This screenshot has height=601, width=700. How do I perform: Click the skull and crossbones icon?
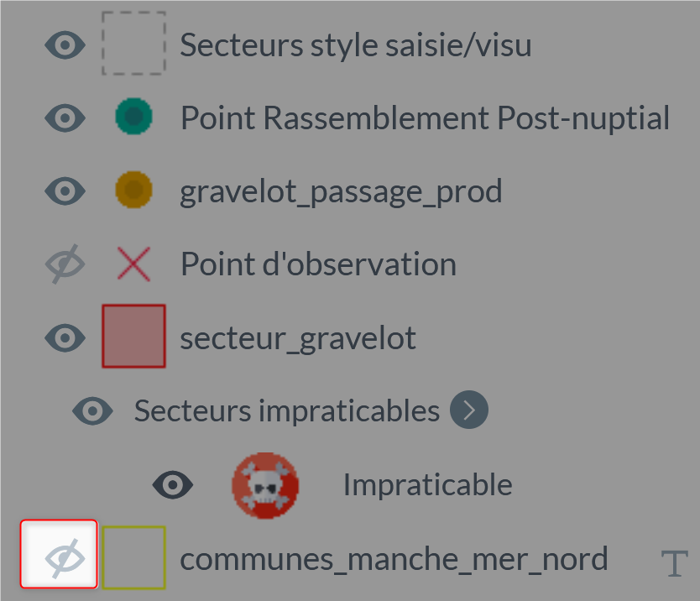(x=265, y=485)
